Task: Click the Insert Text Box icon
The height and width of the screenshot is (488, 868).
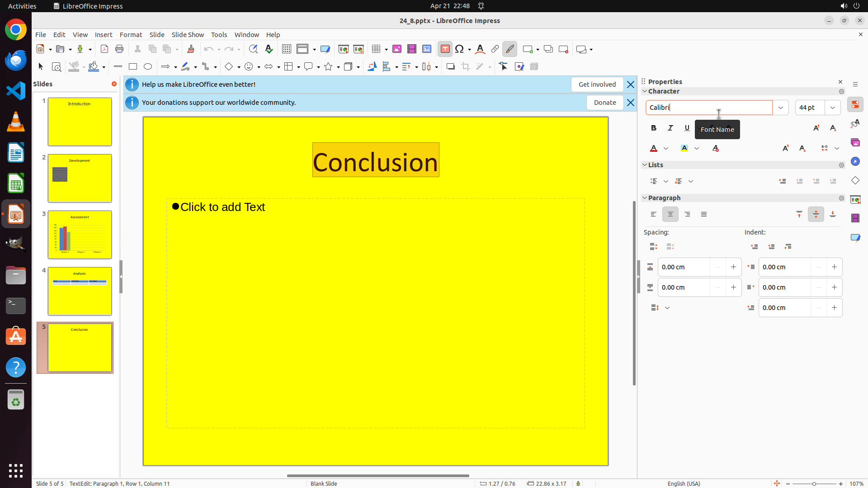Action: tap(445, 49)
